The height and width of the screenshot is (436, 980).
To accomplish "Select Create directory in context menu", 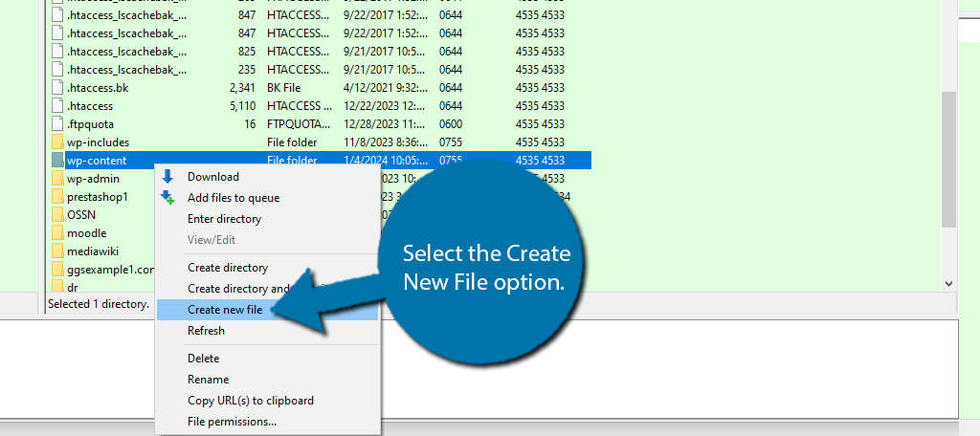I will [x=228, y=268].
